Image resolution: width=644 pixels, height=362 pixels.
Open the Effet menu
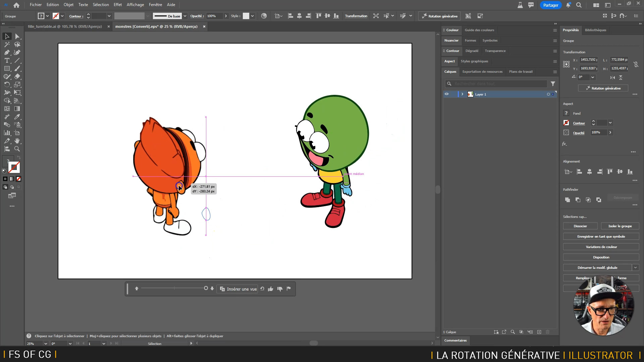[x=118, y=5]
